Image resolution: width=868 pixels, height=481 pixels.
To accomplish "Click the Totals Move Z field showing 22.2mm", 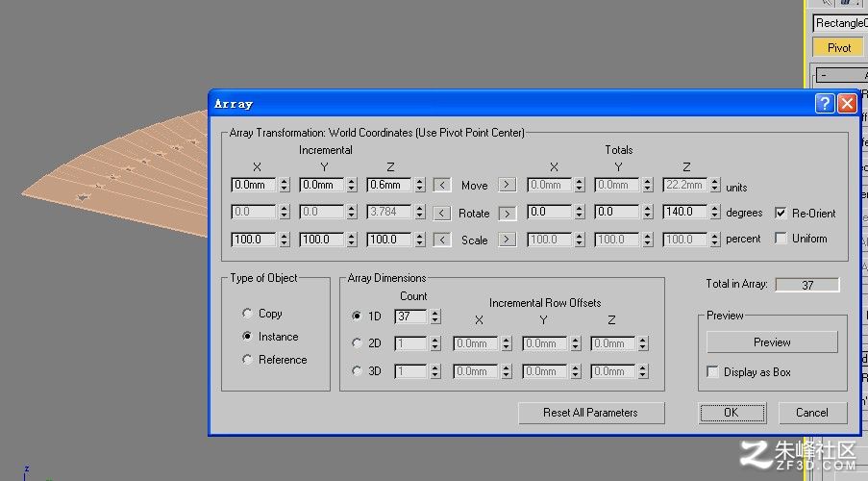I will [684, 185].
